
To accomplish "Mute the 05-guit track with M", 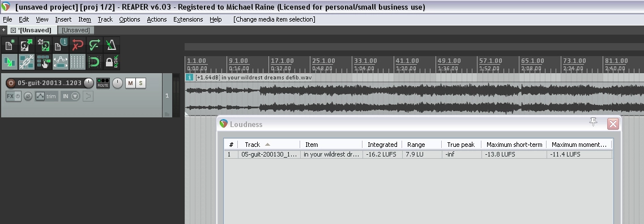I will click(130, 83).
